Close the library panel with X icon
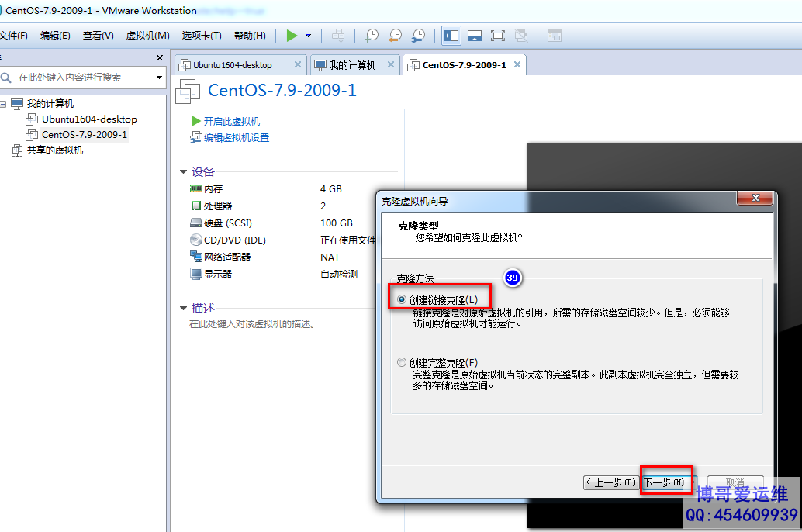The width and height of the screenshot is (802, 532). point(160,58)
